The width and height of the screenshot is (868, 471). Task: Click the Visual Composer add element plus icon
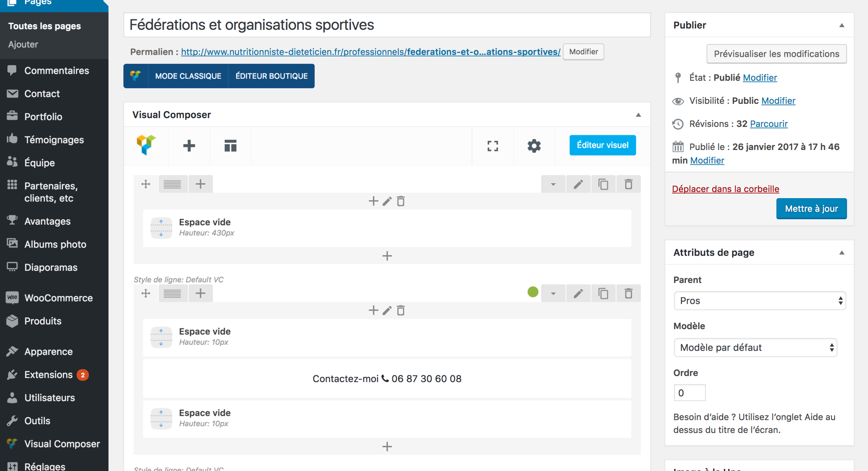point(189,145)
